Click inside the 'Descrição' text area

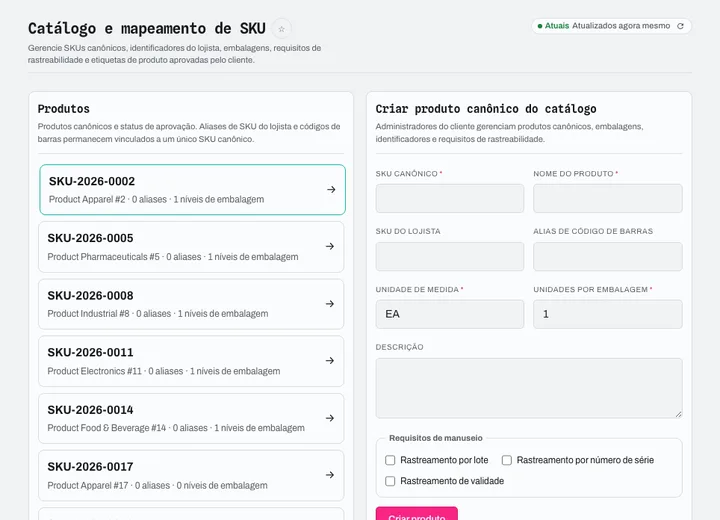point(529,388)
